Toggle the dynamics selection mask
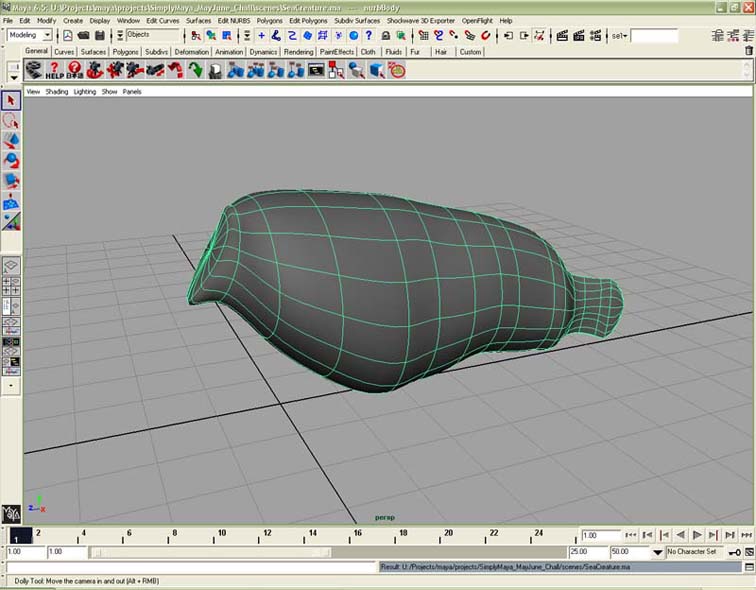The image size is (756, 590). coord(338,36)
